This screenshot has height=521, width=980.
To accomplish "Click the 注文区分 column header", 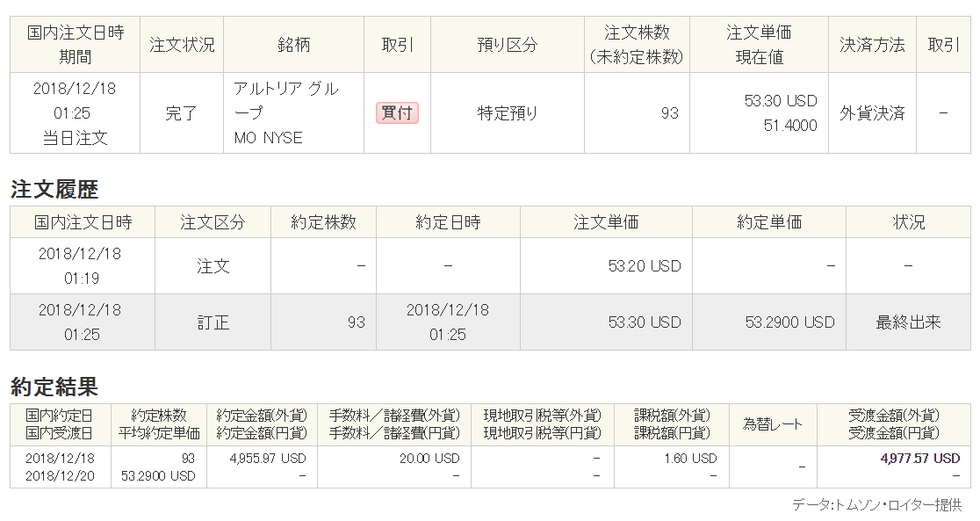I will [213, 222].
